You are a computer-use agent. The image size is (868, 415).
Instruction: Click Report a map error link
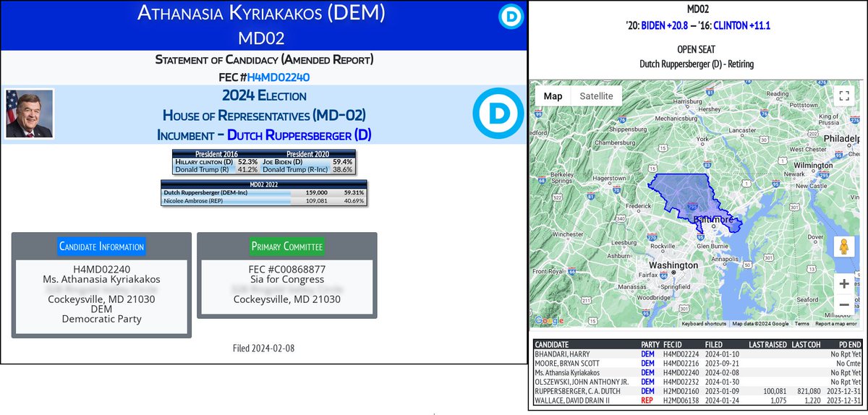pyautogui.click(x=837, y=324)
